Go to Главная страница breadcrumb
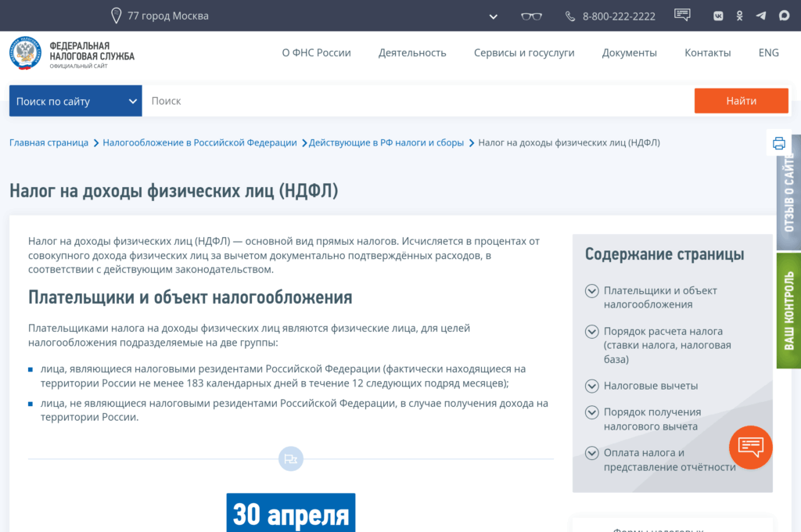 48,142
